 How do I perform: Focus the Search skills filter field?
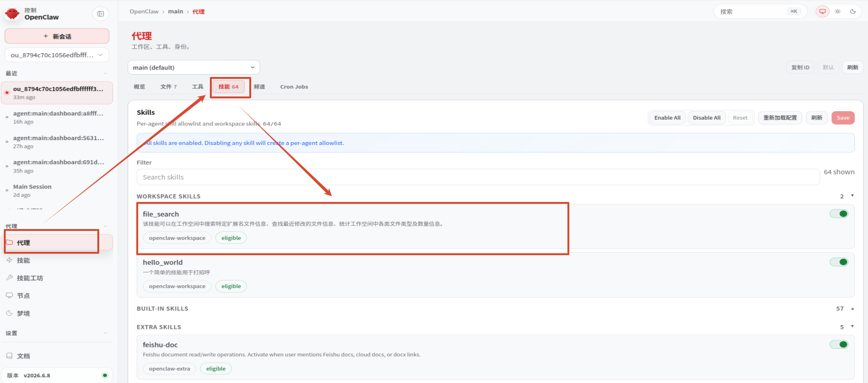(x=478, y=177)
